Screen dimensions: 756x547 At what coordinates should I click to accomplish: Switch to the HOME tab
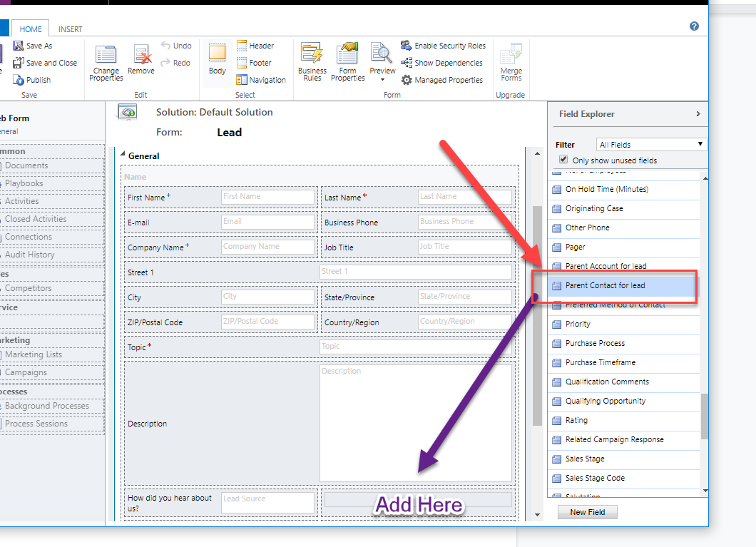[31, 29]
